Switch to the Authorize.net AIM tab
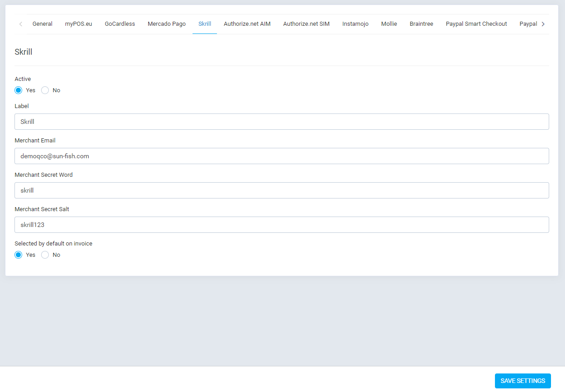Image resolution: width=565 pixels, height=392 pixels. (x=247, y=24)
